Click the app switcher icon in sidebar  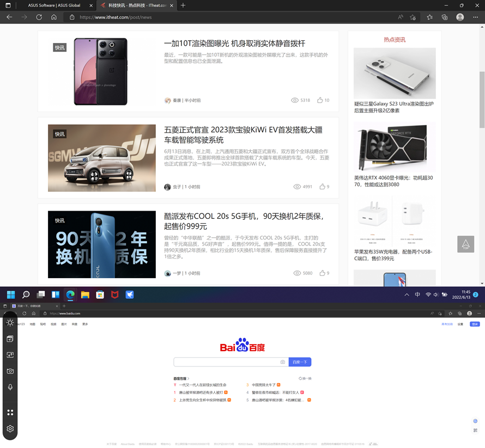(x=10, y=339)
